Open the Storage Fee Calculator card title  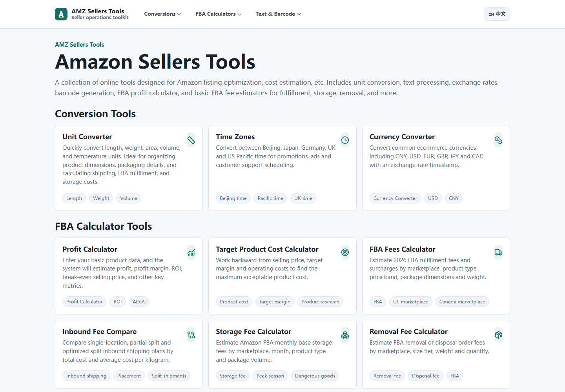pos(253,332)
